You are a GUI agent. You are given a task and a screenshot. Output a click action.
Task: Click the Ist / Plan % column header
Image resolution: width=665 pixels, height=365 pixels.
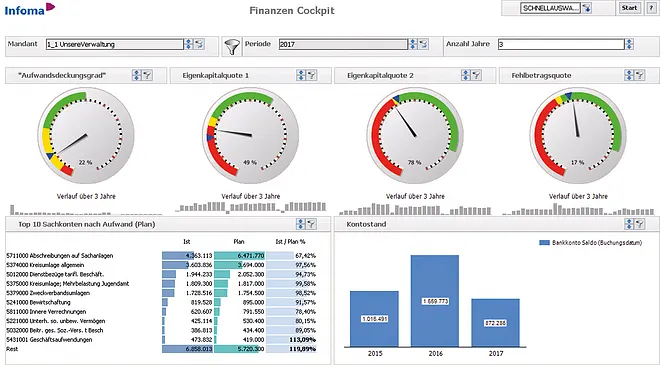pos(291,242)
